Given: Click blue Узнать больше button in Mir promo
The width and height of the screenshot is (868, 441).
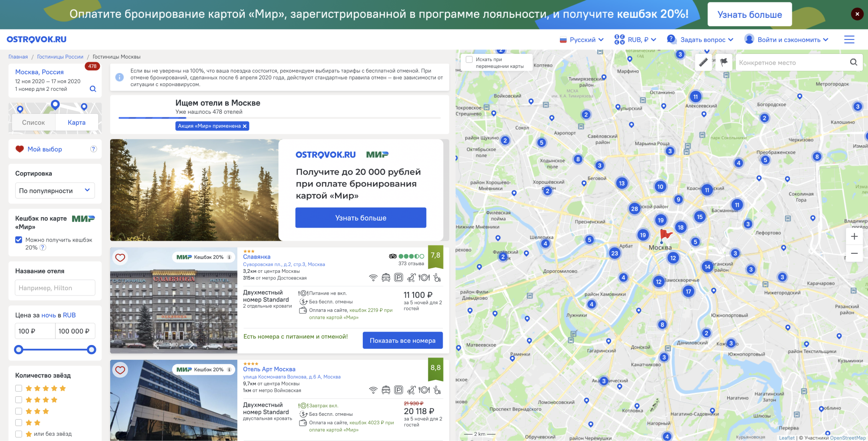Looking at the screenshot, I should click(x=361, y=218).
